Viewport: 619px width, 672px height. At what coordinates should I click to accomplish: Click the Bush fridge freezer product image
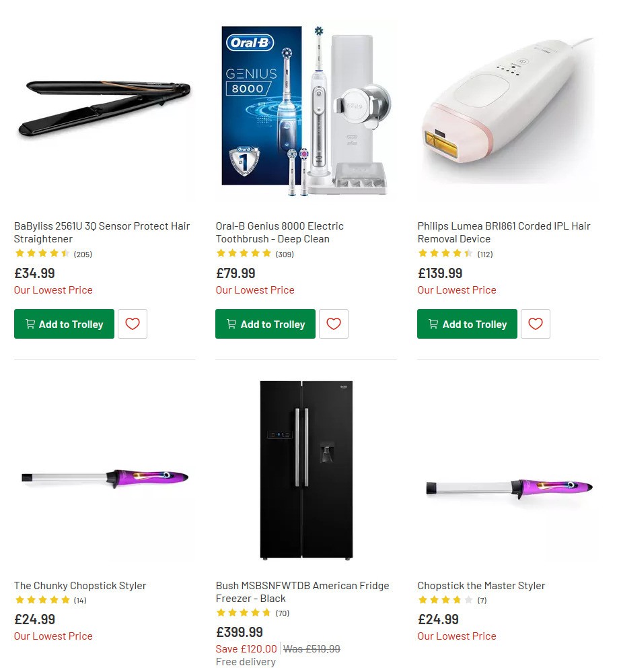[306, 470]
